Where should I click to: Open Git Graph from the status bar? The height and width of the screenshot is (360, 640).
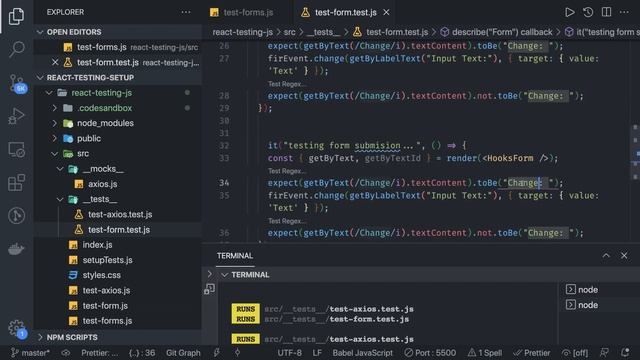point(183,353)
